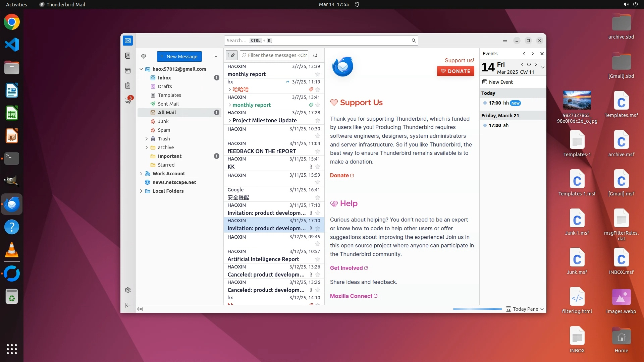
Task: Click the filter these messages field
Action: tap(277, 55)
